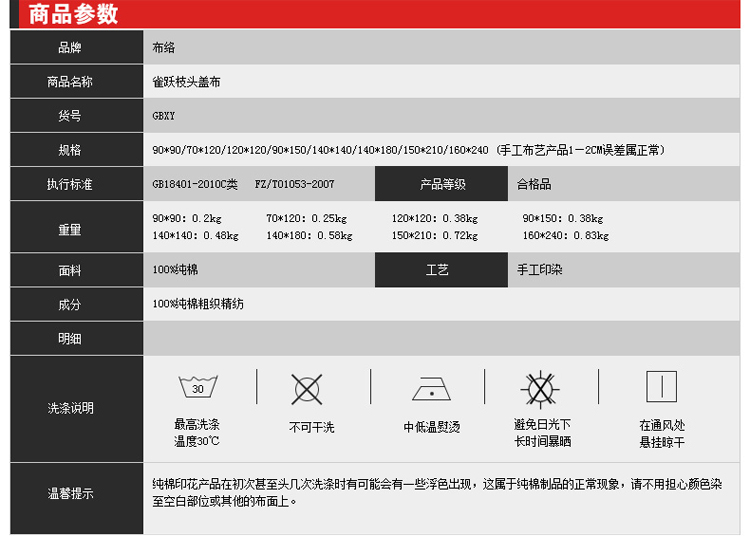Click the 工艺 label cell
This screenshot has width=750, height=536.
[x=441, y=270]
